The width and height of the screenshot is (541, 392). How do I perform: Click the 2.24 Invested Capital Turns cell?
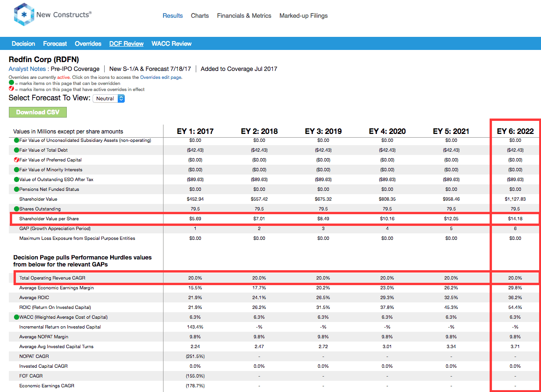pyautogui.click(x=195, y=346)
